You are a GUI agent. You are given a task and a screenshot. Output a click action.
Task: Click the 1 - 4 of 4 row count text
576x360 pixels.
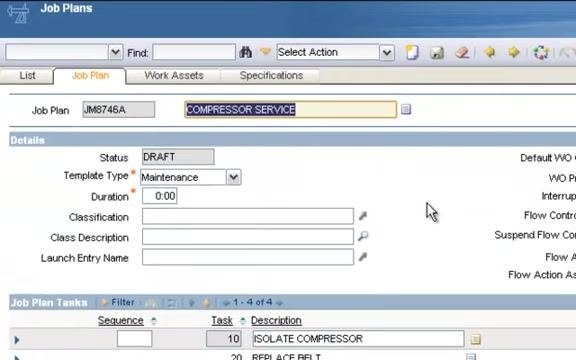pos(253,302)
